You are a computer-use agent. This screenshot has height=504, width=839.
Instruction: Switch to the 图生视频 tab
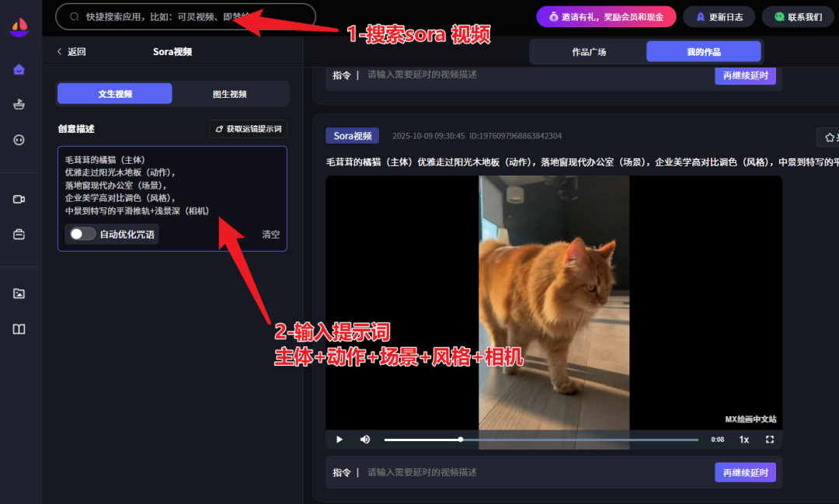230,94
